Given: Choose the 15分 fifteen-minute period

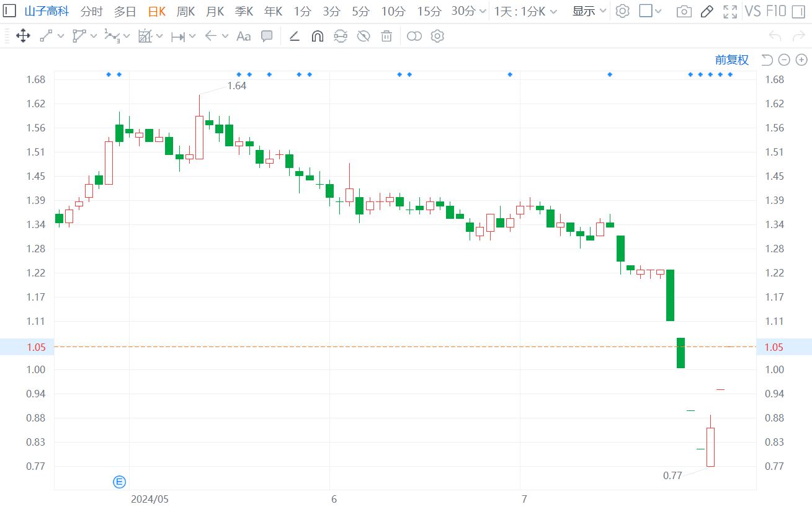Looking at the screenshot, I should pyautogui.click(x=429, y=11).
